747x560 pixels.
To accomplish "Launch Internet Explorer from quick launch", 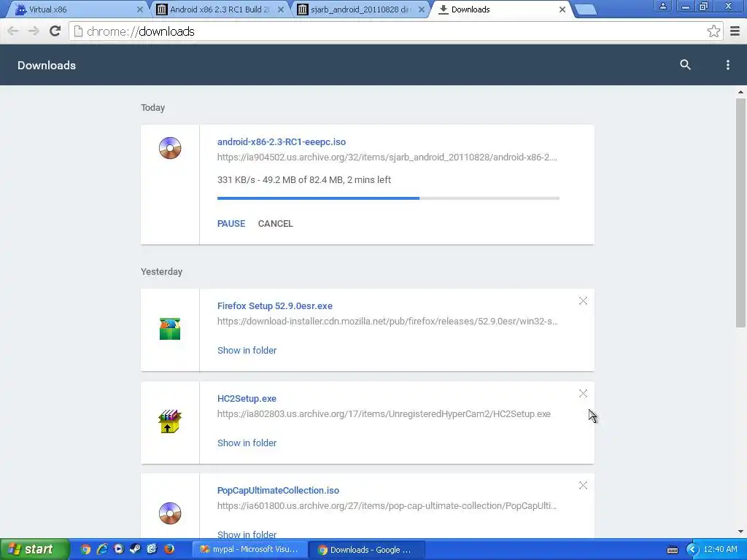I will [102, 550].
